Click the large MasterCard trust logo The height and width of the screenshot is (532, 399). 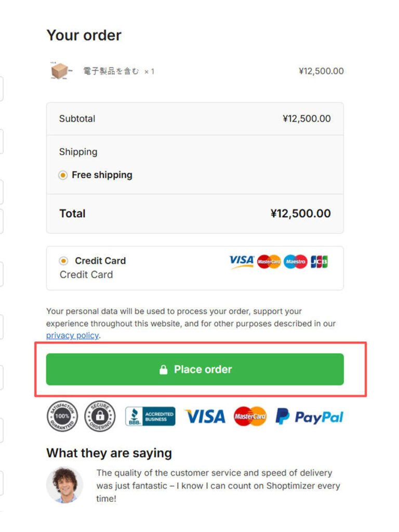point(250,416)
